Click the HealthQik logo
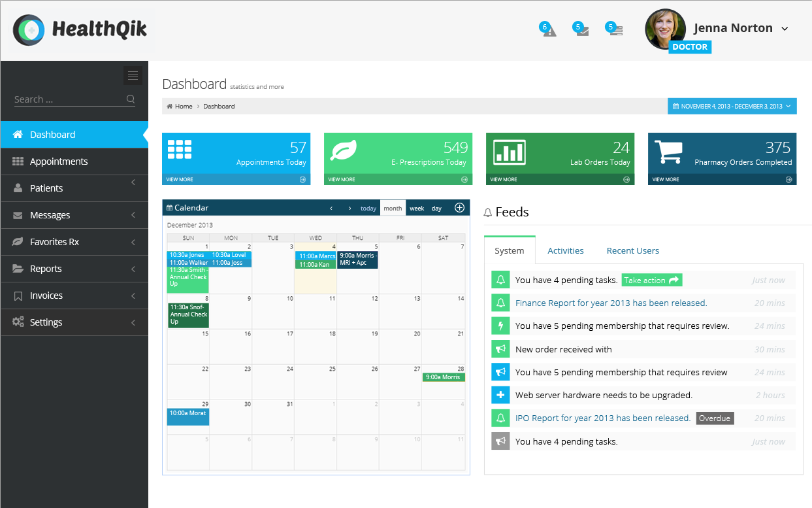The image size is (812, 508). click(x=80, y=29)
